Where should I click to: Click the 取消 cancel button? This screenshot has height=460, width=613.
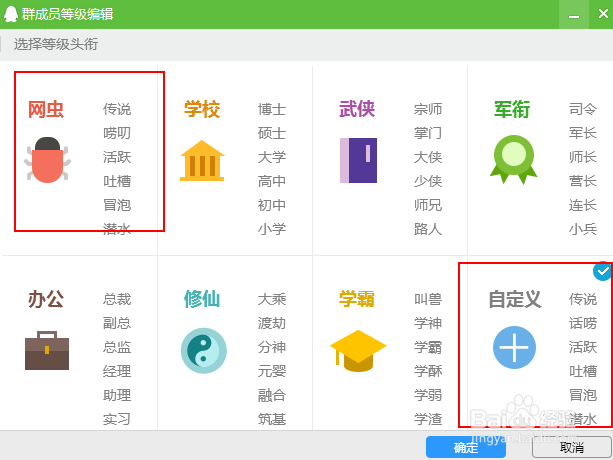click(572, 447)
